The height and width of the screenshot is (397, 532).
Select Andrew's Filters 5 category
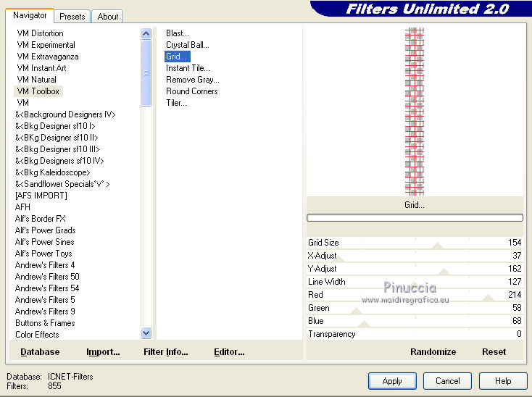click(45, 300)
